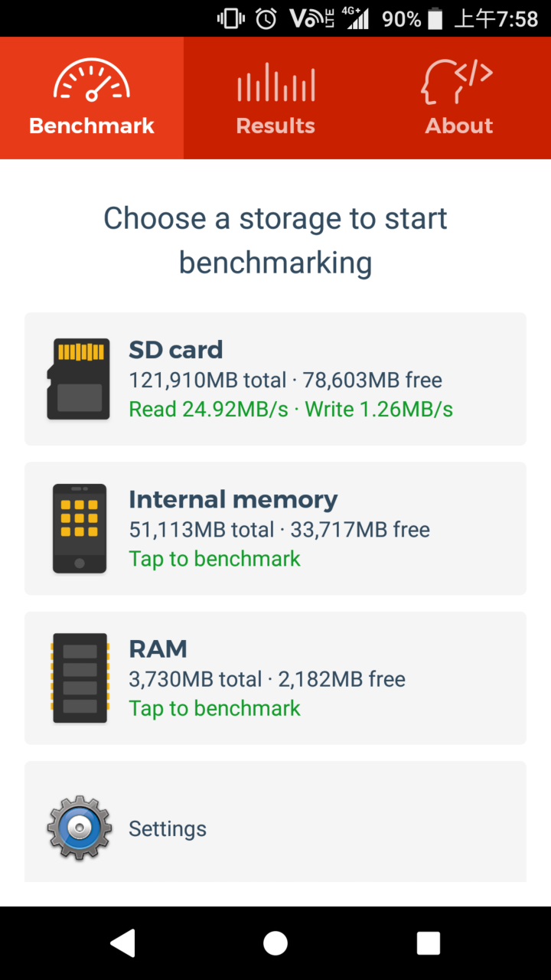Viewport: 551px width, 980px height.
Task: Tap the RAM chip icon
Action: click(x=80, y=678)
